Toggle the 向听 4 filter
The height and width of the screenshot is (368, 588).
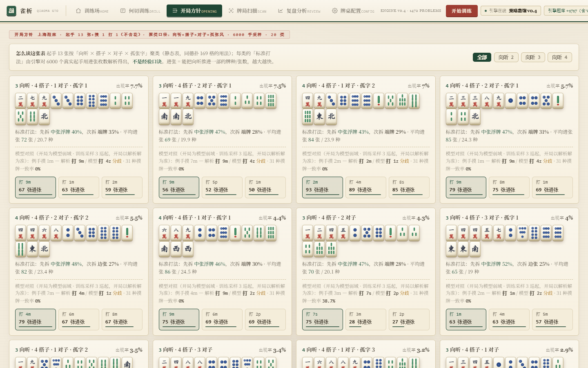coord(560,57)
